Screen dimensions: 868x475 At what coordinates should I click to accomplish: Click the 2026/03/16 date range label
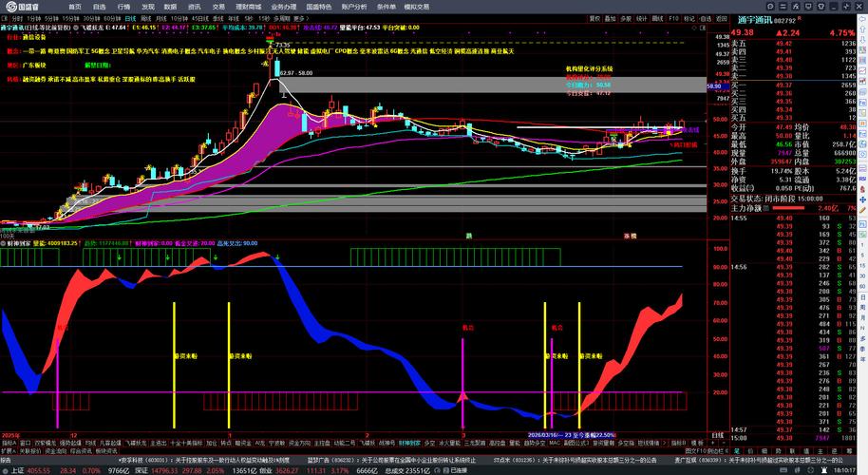(572, 435)
